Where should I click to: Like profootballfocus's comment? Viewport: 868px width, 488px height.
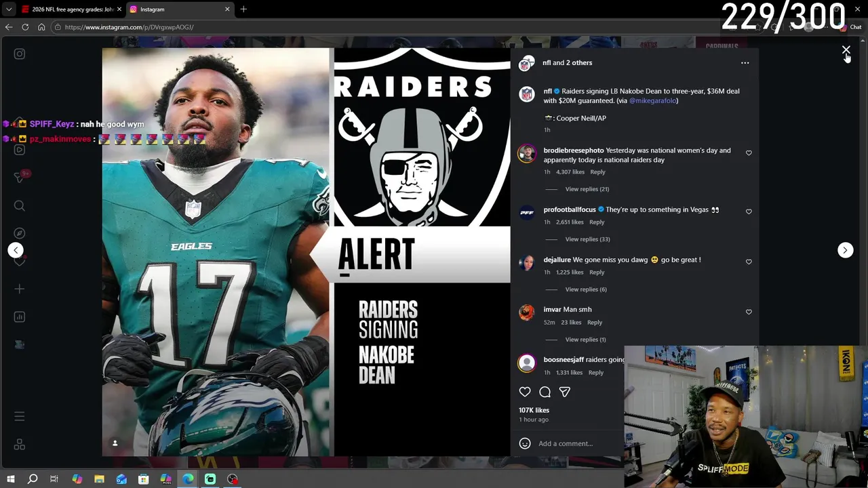coord(749,211)
